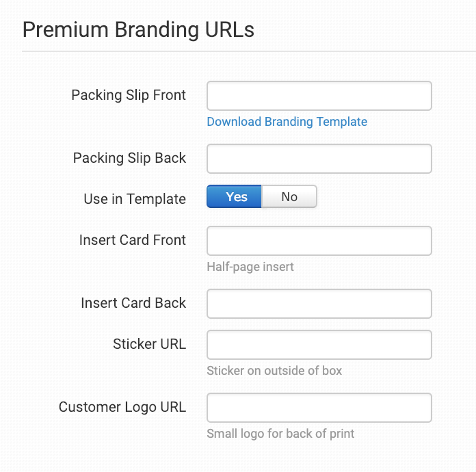Focus the Insert Card Back text box

point(319,304)
